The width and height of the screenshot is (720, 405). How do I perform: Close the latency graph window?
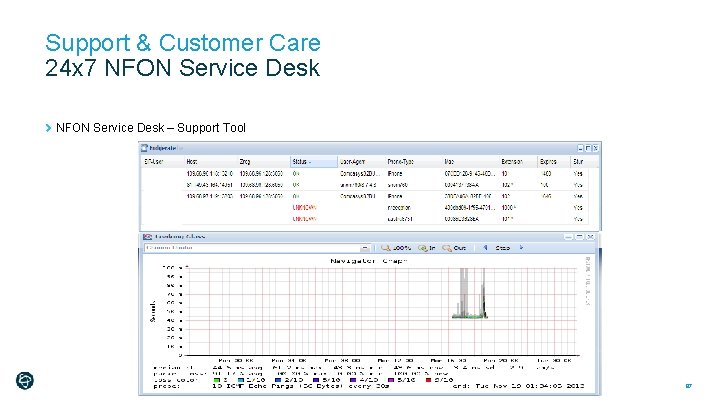coord(591,237)
